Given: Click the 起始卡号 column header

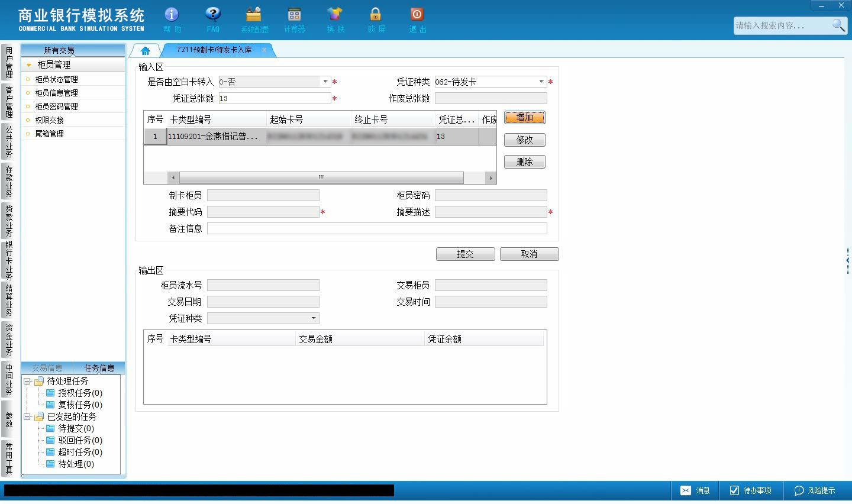Looking at the screenshot, I should pos(309,119).
